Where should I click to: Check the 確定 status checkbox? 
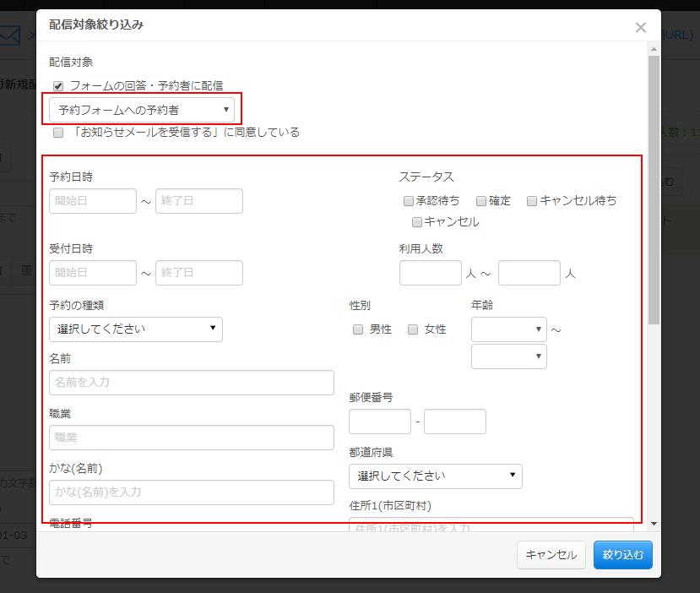pyautogui.click(x=480, y=201)
